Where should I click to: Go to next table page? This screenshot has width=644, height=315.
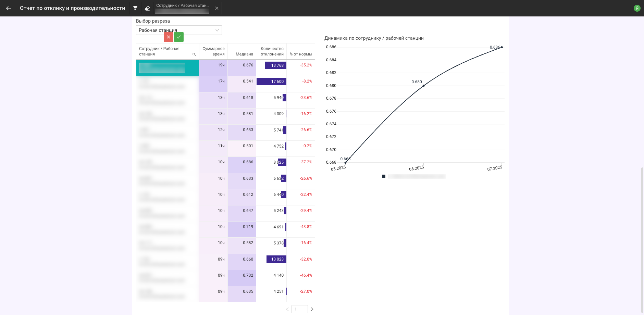(x=312, y=309)
